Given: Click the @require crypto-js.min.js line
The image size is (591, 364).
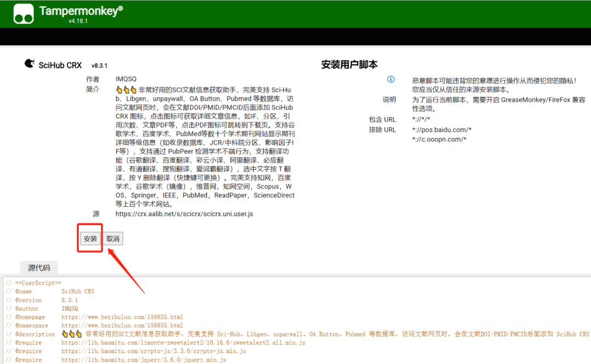Looking at the screenshot, I should point(126,351).
